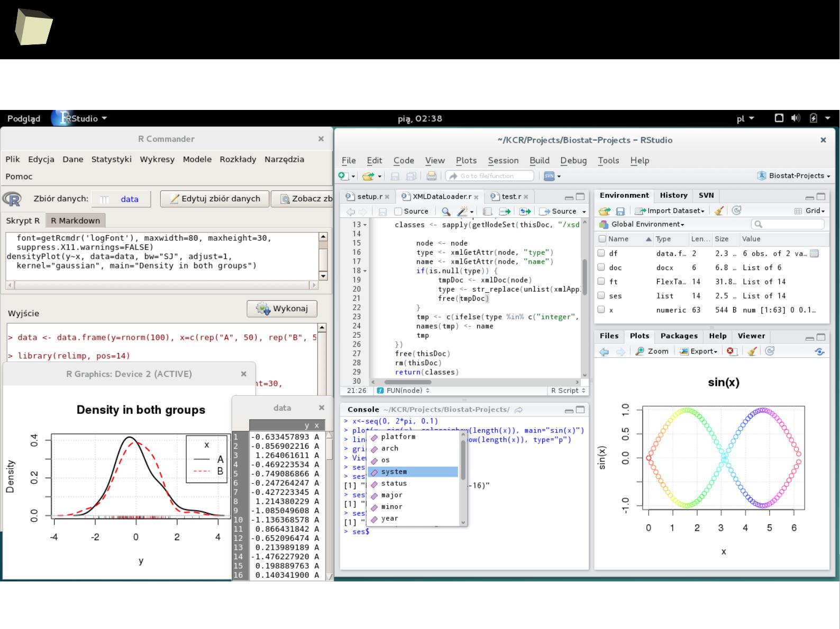Viewport: 840px width, 629px height.
Task: Maximize the Environment pane
Action: pos(821,197)
